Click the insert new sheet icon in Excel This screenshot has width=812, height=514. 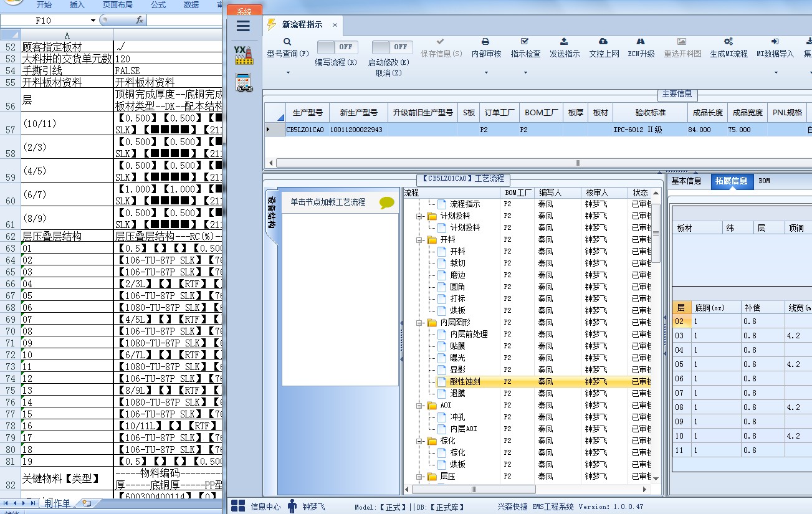[x=86, y=503]
